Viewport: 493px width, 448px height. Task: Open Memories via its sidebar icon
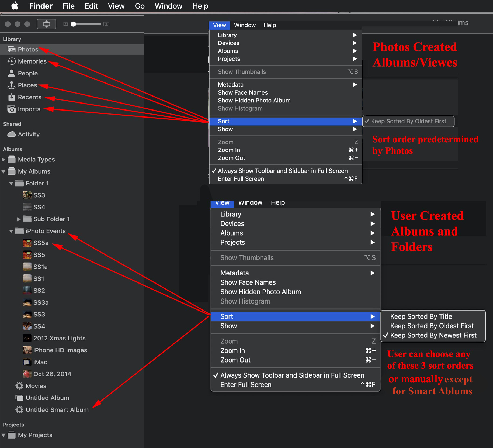pos(12,61)
